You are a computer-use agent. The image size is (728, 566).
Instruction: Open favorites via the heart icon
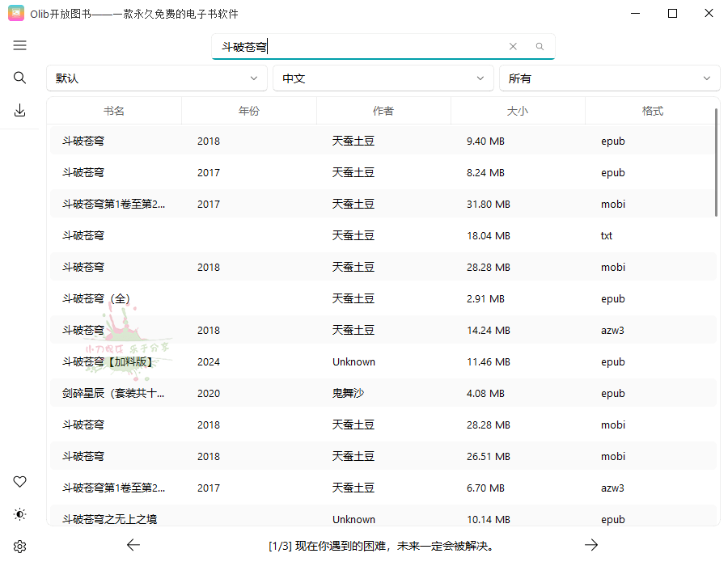click(x=19, y=481)
